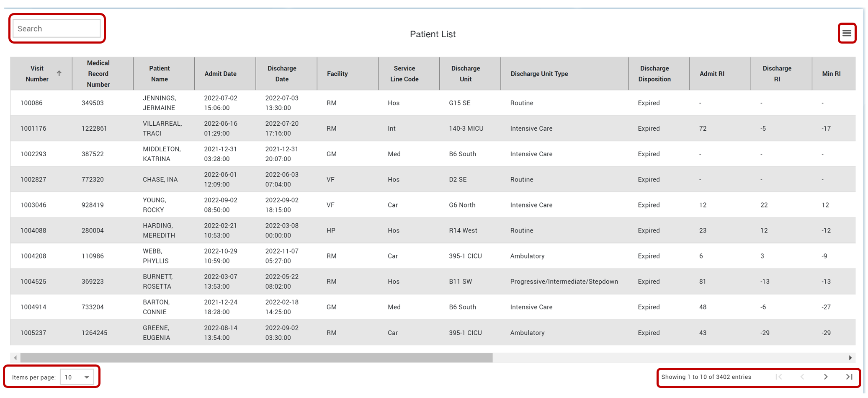
Task: Sort by Facility column
Action: click(337, 74)
